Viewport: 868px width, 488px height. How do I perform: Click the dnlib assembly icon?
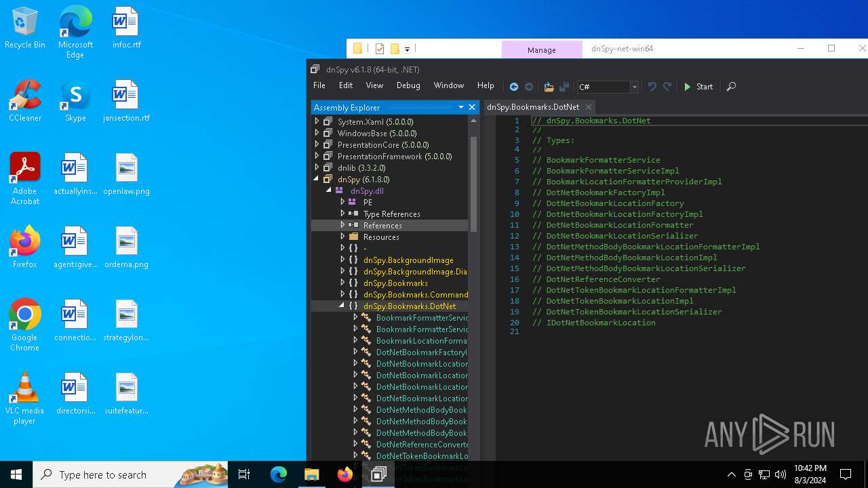[328, 168]
